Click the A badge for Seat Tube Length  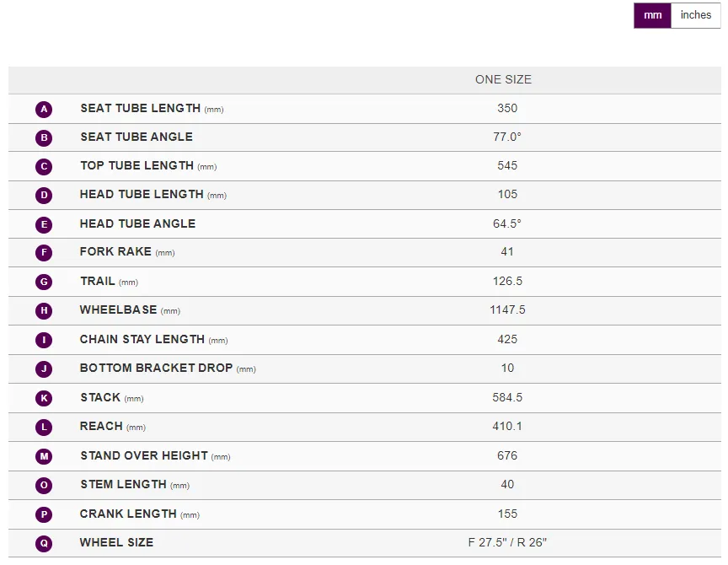point(44,109)
